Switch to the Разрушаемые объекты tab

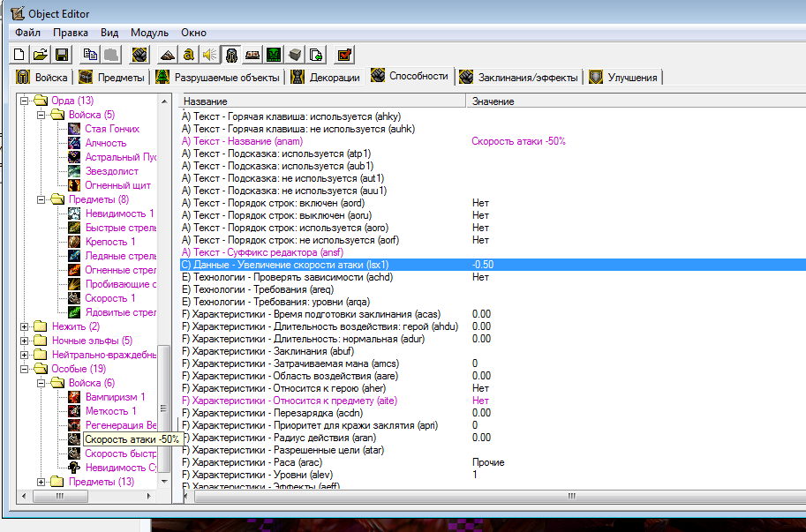[218, 77]
